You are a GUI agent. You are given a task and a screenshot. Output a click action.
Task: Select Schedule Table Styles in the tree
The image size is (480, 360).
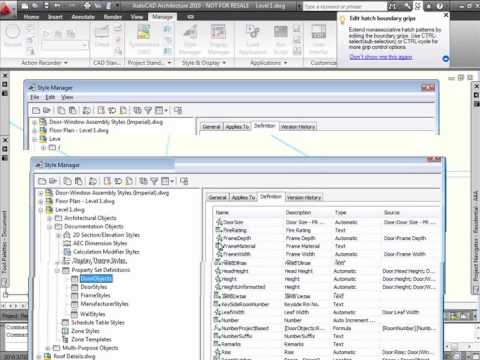click(x=98, y=323)
